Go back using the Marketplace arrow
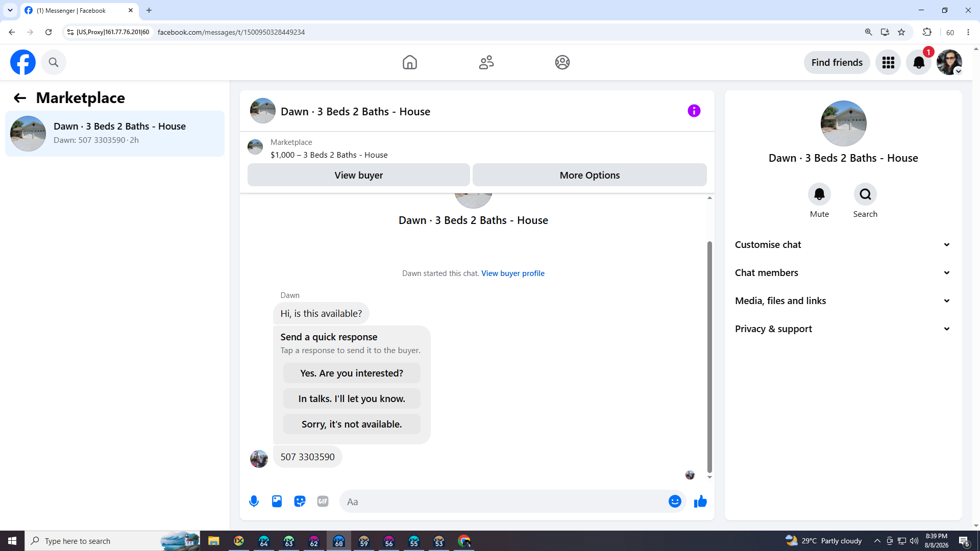980x551 pixels. click(20, 98)
